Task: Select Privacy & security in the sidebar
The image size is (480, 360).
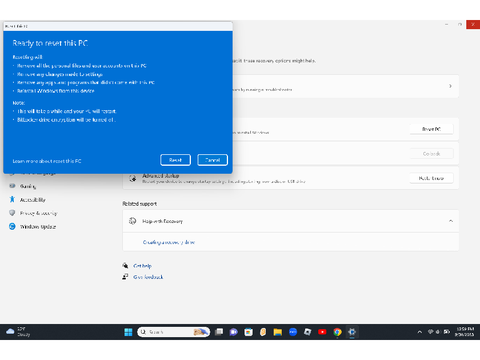Action: point(38,213)
